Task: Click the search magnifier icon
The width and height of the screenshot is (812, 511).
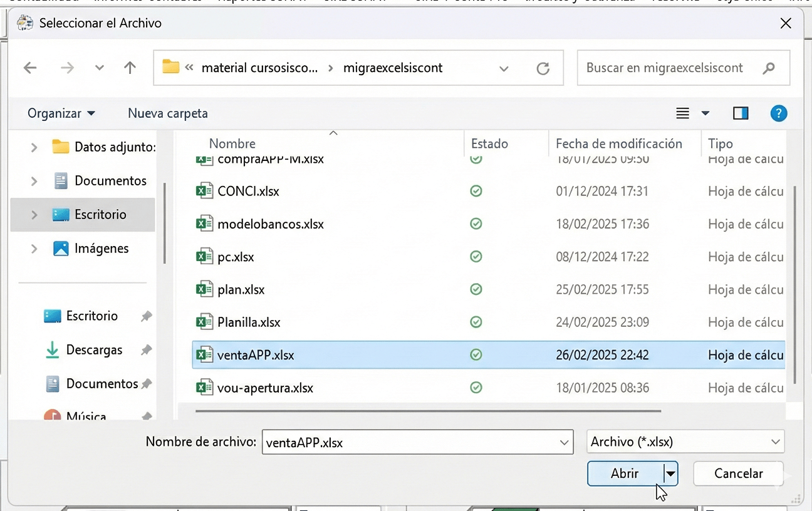Action: pos(769,68)
